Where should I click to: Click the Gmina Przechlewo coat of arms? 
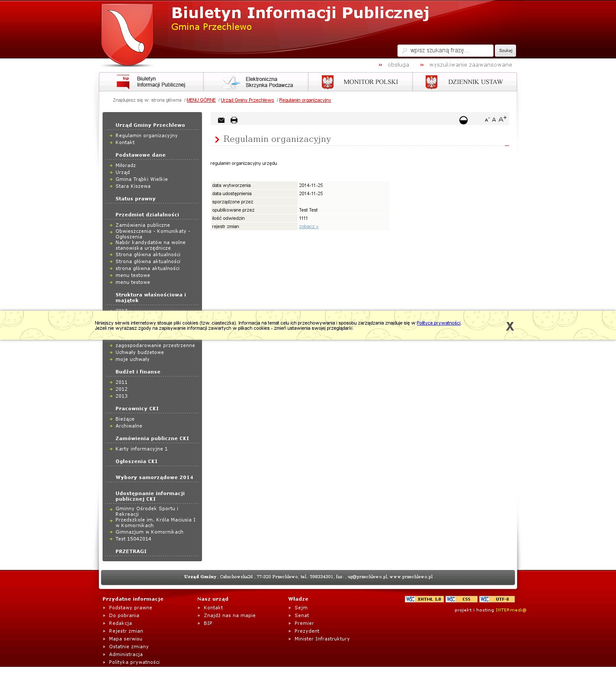pyautogui.click(x=127, y=34)
